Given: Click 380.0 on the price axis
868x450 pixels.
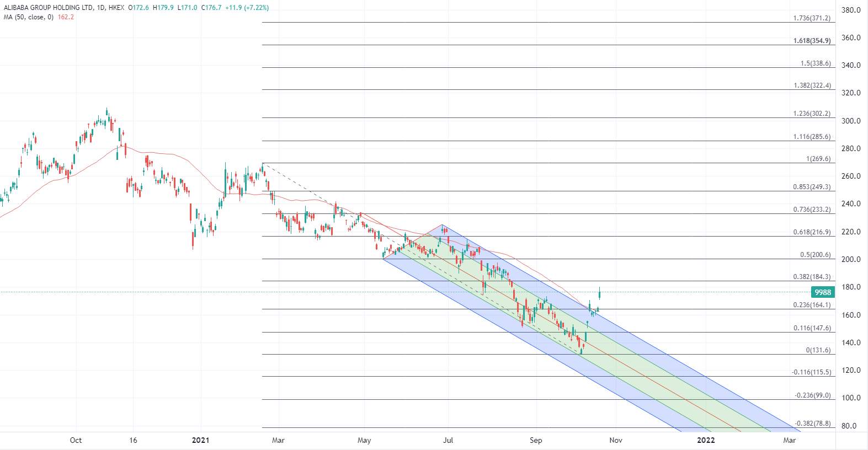Looking at the screenshot, I should tap(850, 10).
